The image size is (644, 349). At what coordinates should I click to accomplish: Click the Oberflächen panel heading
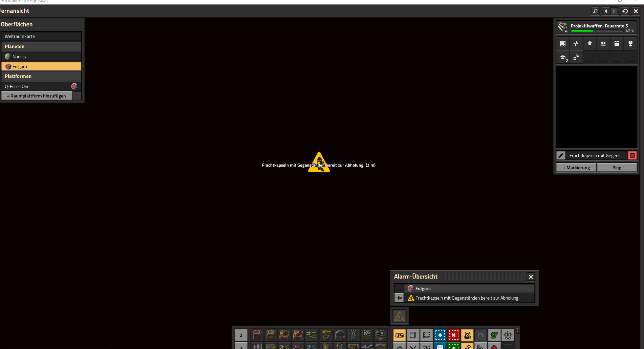click(x=17, y=24)
